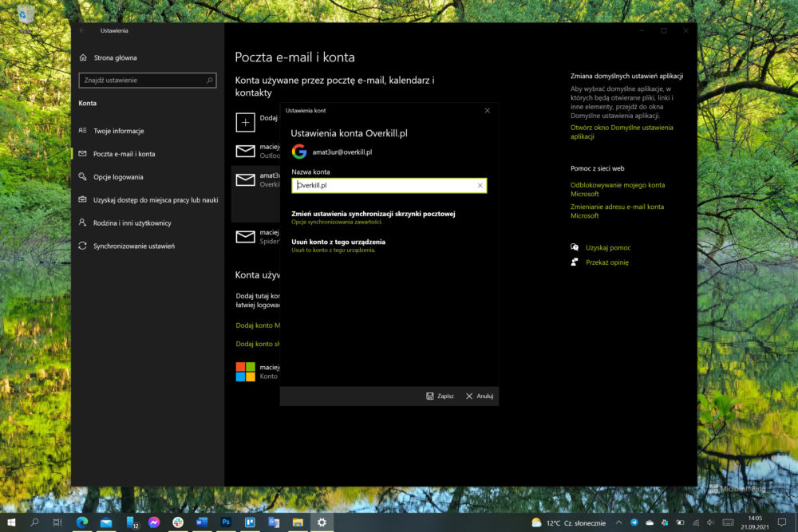The image size is (798, 532).
Task: Open weather widget 12°C Cz. słonecznie
Action: coord(568,523)
